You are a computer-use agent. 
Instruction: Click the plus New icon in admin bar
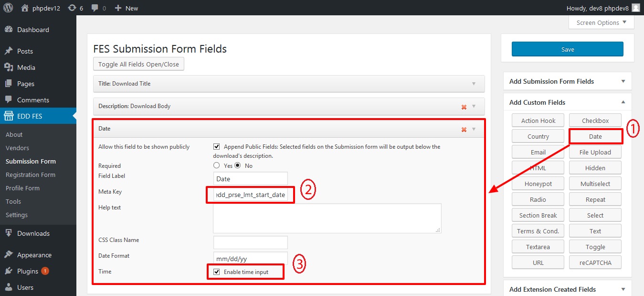[x=118, y=8]
